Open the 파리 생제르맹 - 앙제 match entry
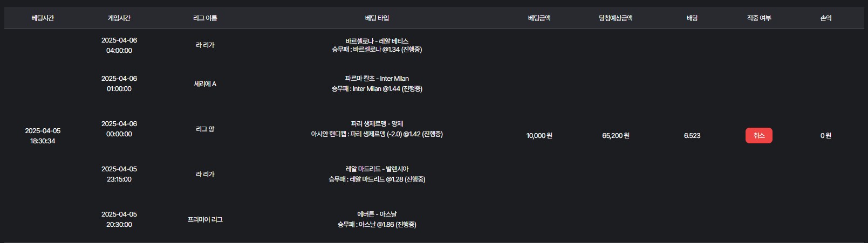The image size is (868, 243). click(x=377, y=124)
